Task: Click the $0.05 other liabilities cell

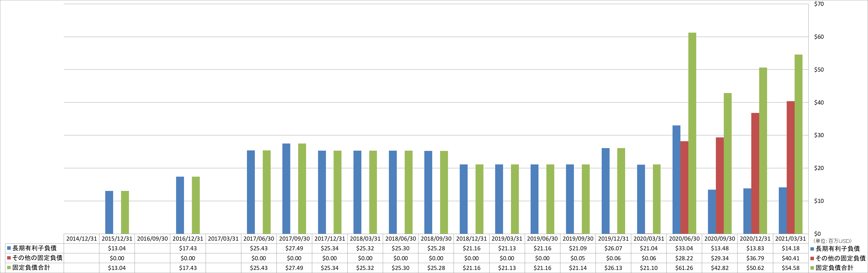Action: pyautogui.click(x=578, y=258)
